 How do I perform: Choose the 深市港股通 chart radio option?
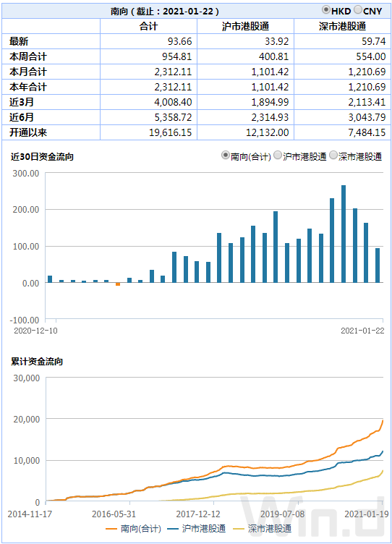(333, 156)
